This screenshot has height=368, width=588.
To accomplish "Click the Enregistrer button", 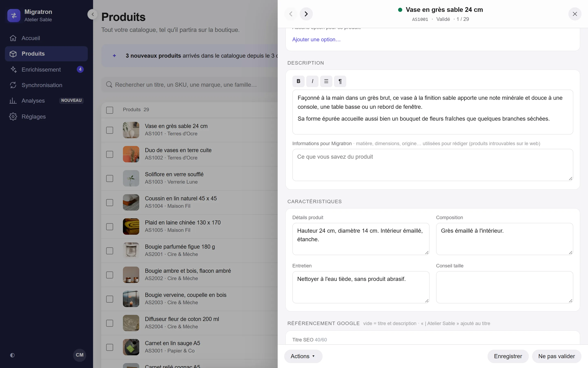I will (x=508, y=356).
